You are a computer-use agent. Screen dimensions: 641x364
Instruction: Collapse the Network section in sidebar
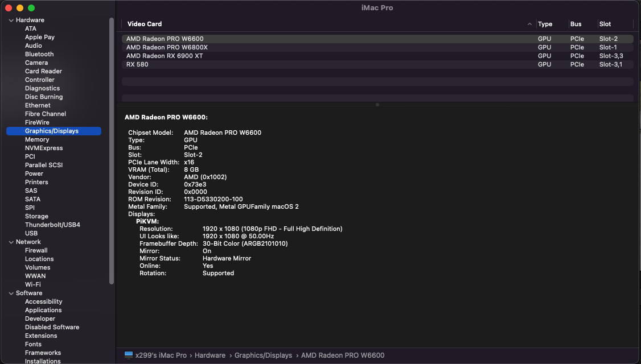pyautogui.click(x=11, y=242)
